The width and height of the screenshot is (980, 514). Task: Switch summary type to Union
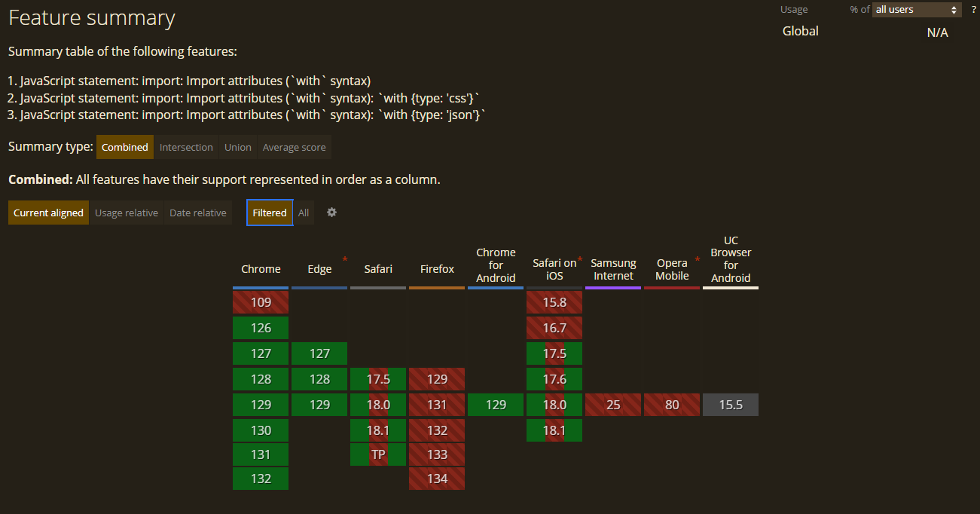coord(237,147)
